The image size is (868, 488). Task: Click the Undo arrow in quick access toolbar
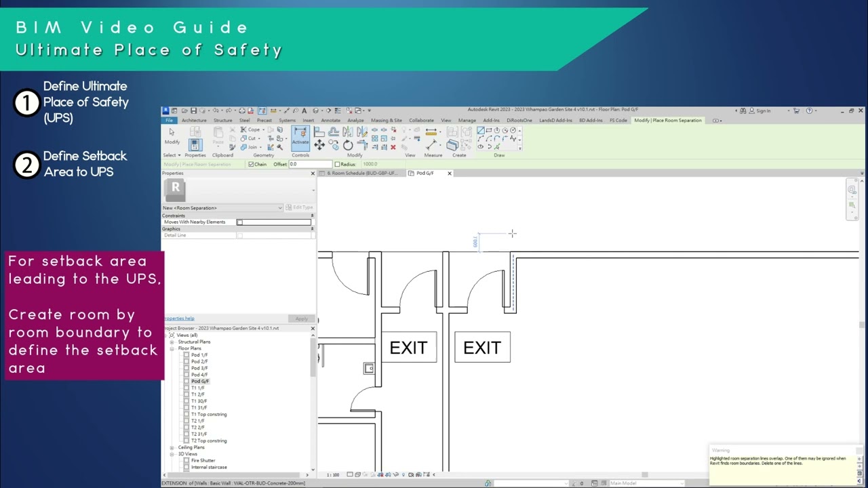pos(215,110)
